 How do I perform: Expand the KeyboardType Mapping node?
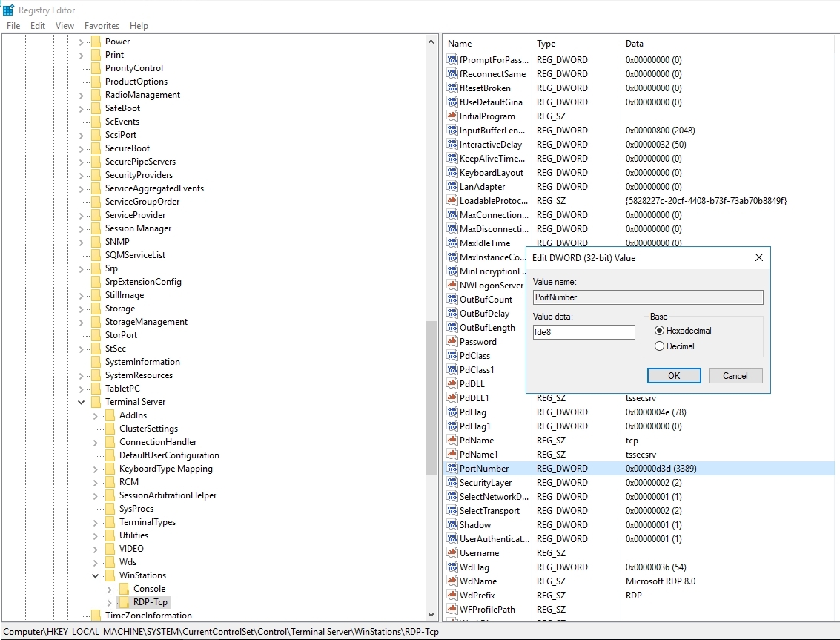(96, 469)
